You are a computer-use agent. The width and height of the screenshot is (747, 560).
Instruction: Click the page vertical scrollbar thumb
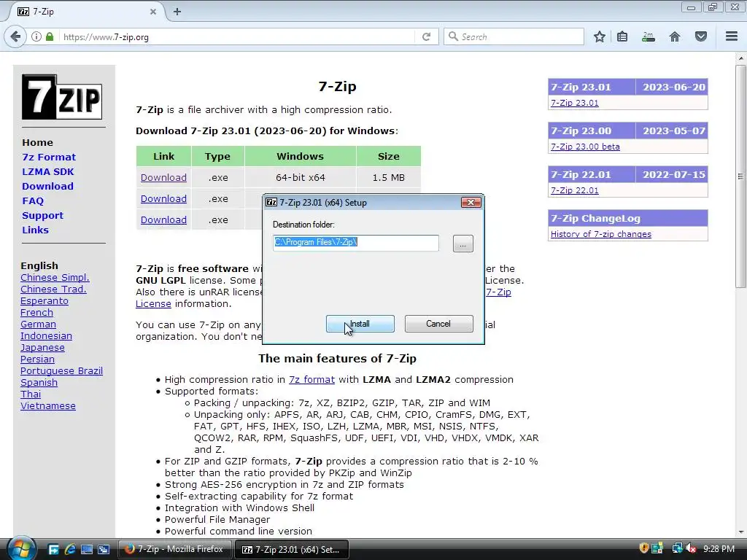pyautogui.click(x=740, y=176)
